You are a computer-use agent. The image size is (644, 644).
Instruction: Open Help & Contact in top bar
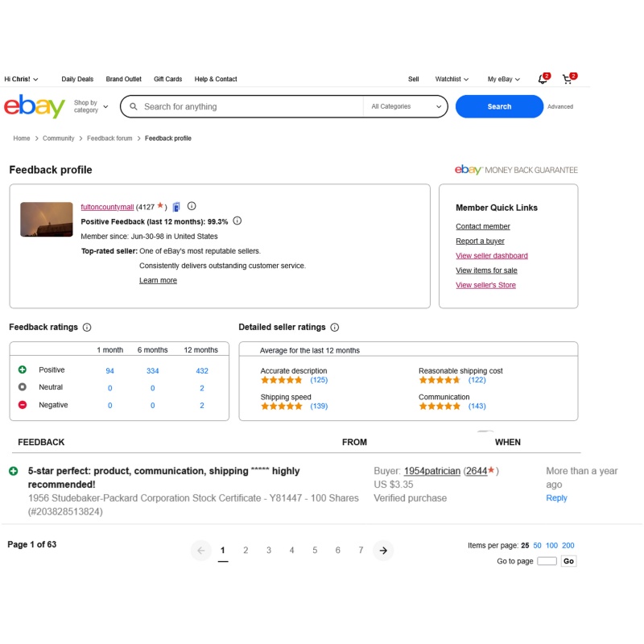216,79
